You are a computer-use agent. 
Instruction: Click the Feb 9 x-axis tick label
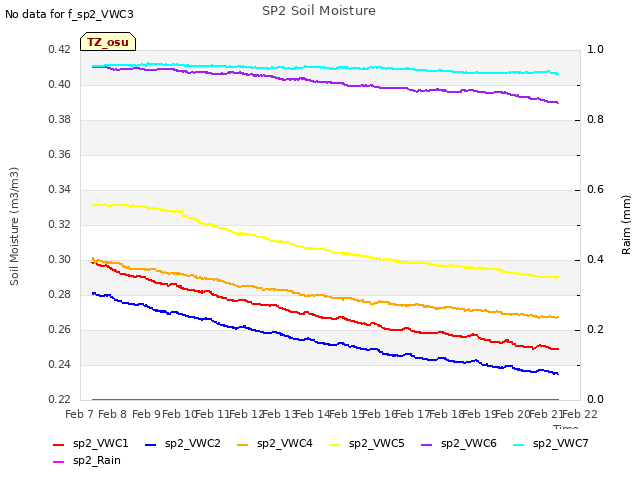pos(147,414)
